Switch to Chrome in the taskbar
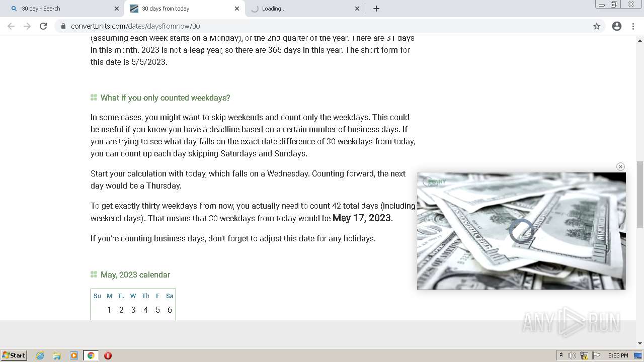The image size is (644, 362). pyautogui.click(x=91, y=355)
